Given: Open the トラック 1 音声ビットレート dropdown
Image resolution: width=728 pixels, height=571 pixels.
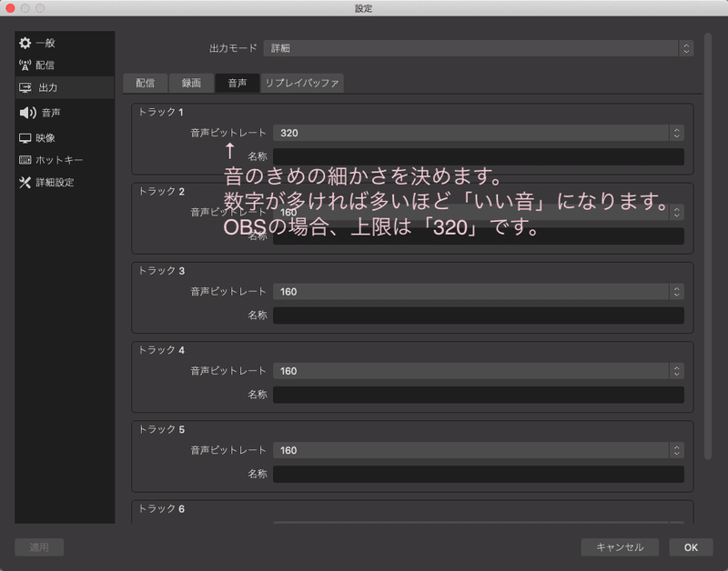Looking at the screenshot, I should (x=479, y=133).
